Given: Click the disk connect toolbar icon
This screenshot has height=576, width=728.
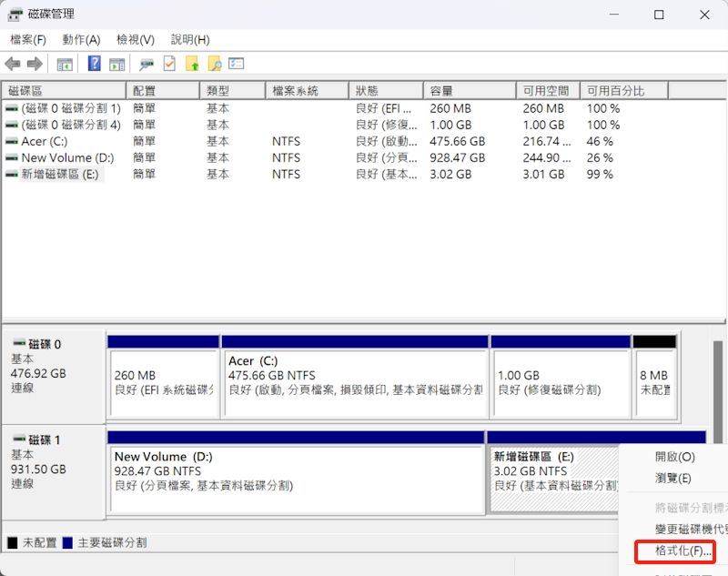Looking at the screenshot, I should click(x=146, y=64).
